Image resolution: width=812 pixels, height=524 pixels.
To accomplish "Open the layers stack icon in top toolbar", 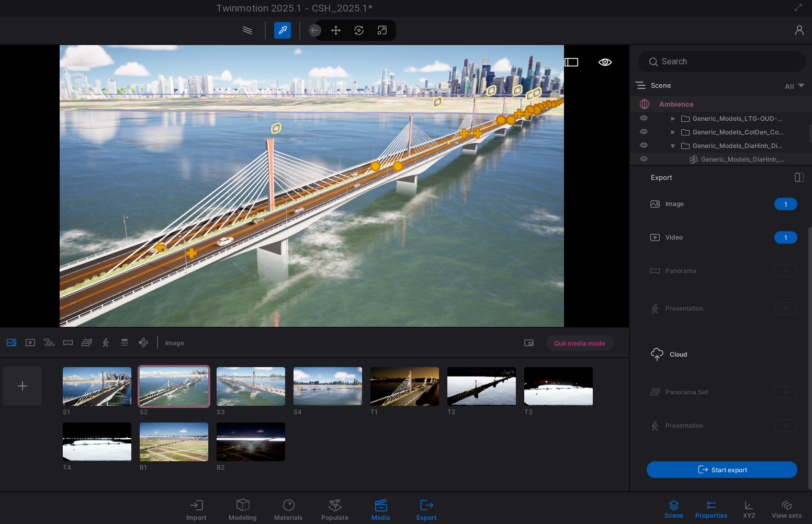I will click(247, 30).
